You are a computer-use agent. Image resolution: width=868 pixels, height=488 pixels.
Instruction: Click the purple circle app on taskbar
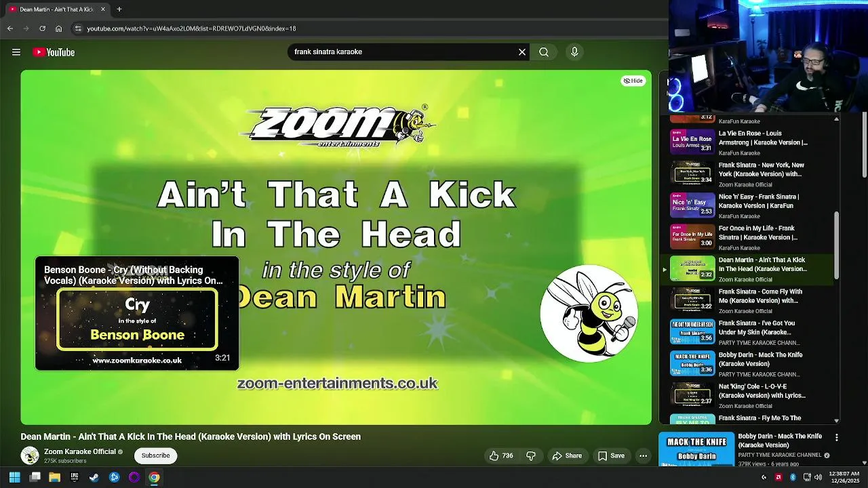(134, 477)
